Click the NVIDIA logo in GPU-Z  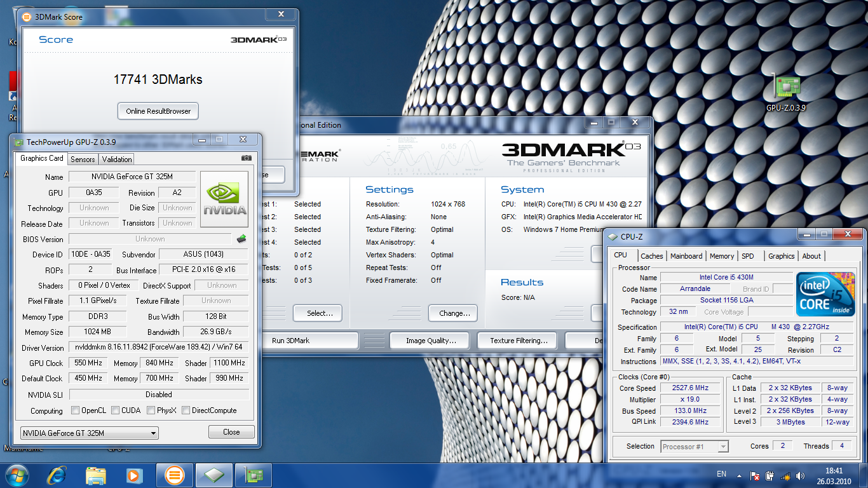click(x=224, y=199)
